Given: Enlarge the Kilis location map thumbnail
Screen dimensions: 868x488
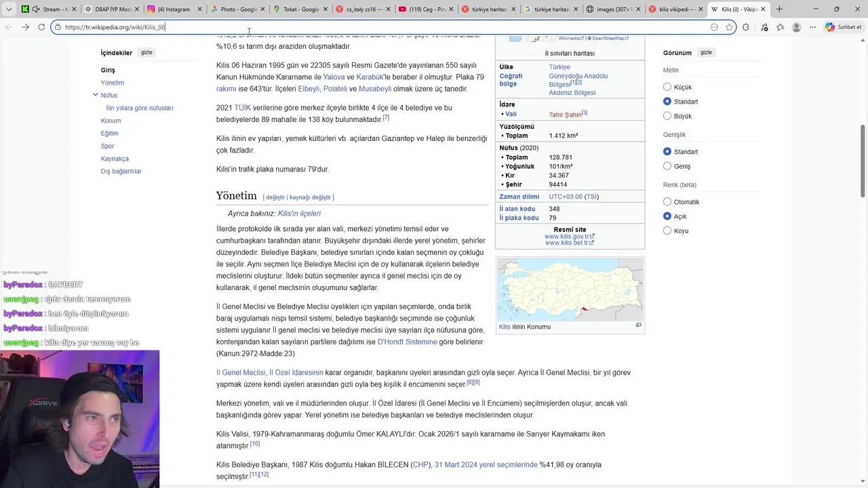Looking at the screenshot, I should pos(570,289).
